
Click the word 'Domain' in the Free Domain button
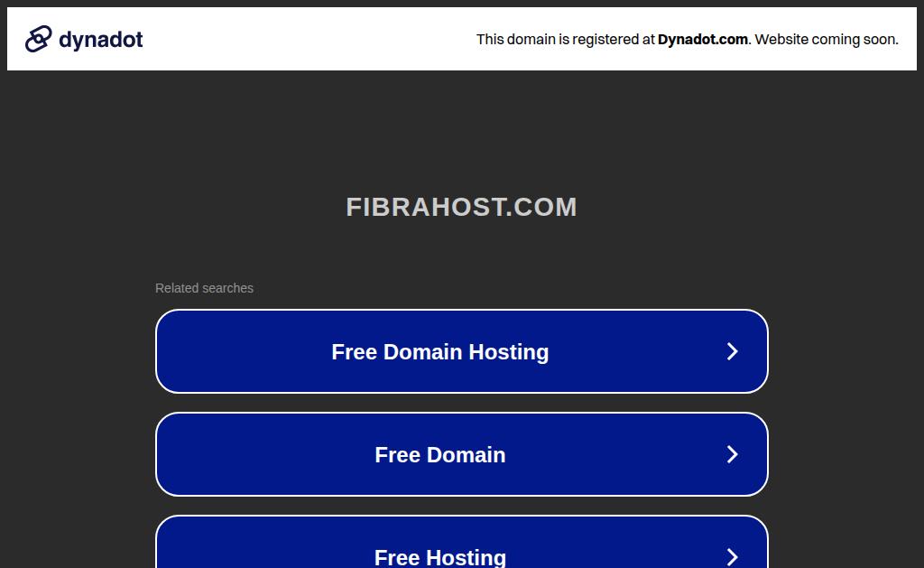pos(466,455)
